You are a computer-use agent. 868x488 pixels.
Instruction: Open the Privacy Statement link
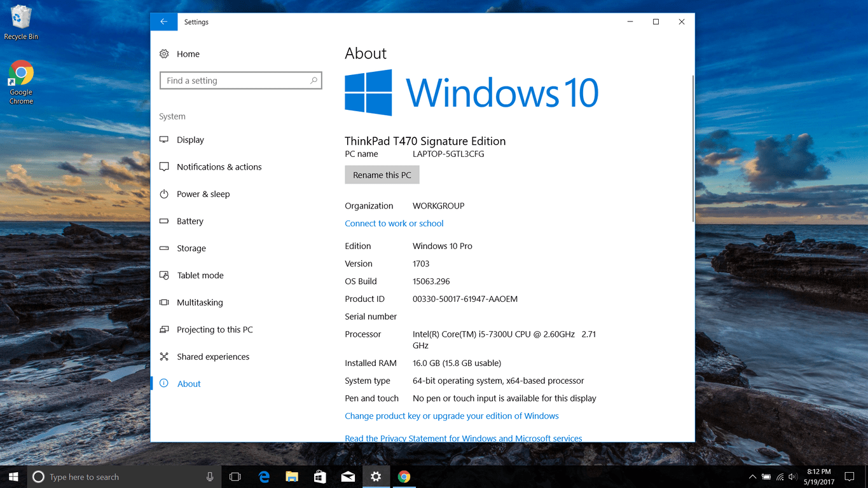click(464, 438)
